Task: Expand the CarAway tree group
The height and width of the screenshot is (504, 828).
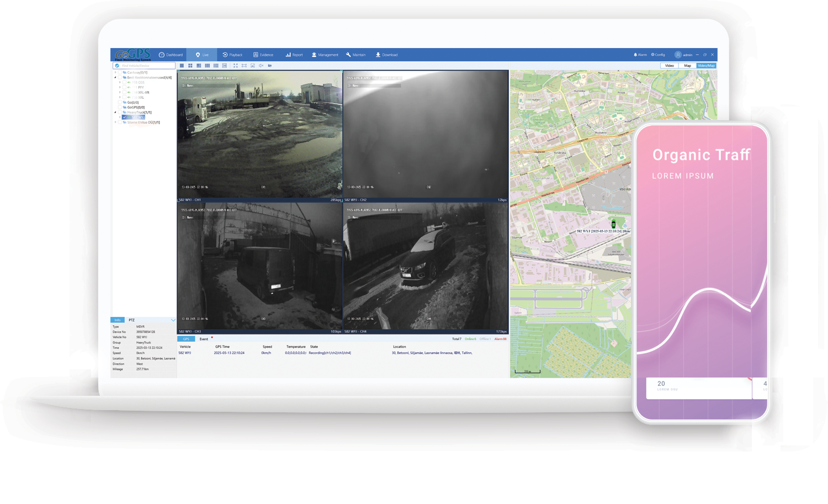Action: coord(115,72)
